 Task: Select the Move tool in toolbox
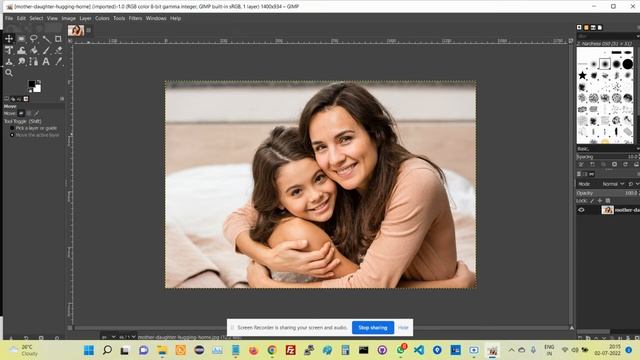9,39
